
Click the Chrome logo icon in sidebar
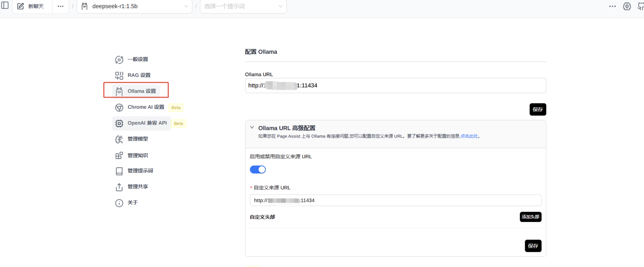(x=119, y=107)
